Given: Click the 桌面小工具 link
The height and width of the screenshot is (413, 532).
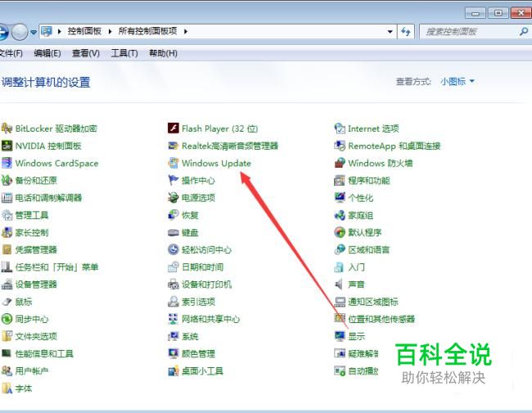Looking at the screenshot, I should tap(202, 371).
